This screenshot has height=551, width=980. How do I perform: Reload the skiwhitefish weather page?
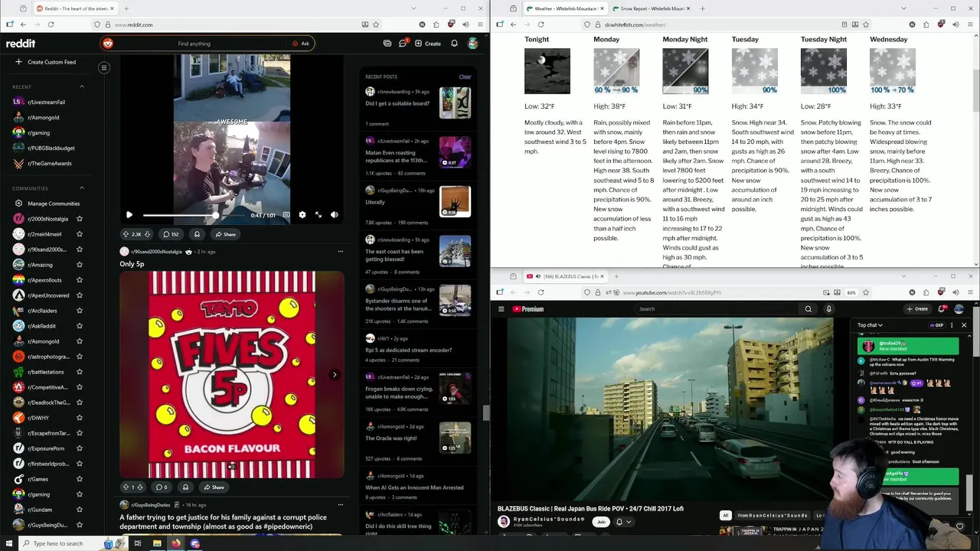pos(541,24)
